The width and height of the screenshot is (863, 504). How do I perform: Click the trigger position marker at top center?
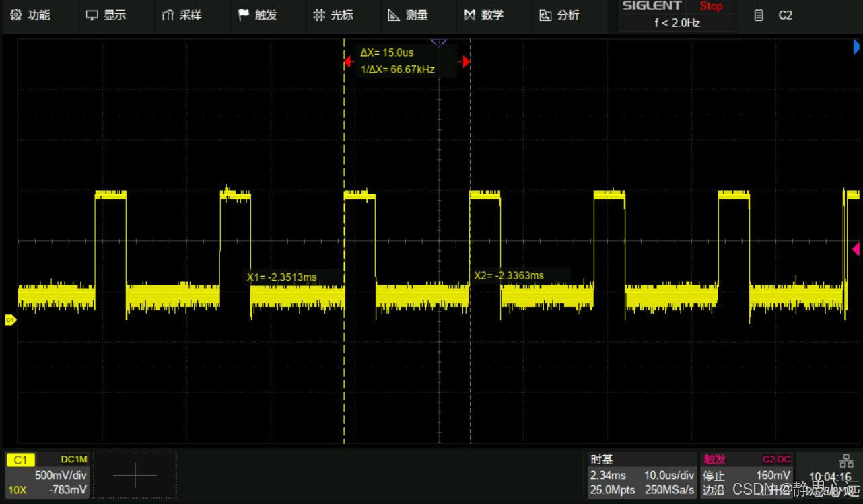[439, 43]
